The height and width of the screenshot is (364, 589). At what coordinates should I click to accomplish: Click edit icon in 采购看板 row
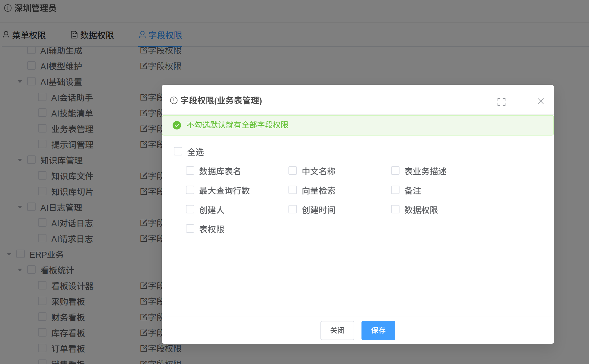(144, 301)
